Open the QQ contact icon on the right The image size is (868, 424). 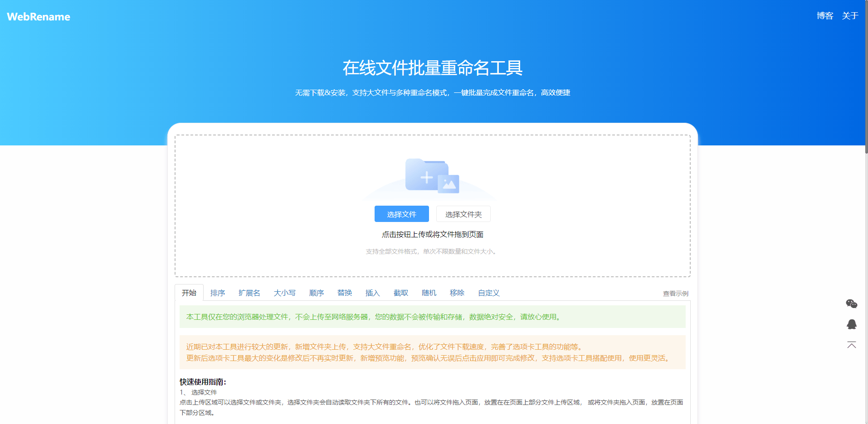tap(851, 324)
